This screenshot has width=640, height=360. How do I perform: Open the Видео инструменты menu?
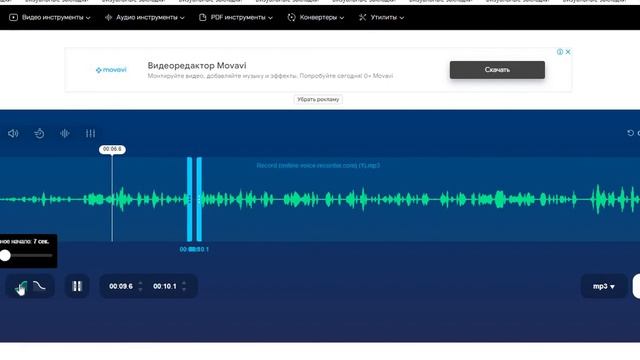tap(49, 18)
